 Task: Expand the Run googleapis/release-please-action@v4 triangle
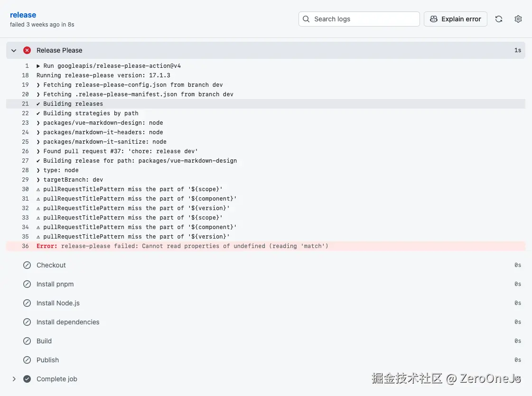coord(38,66)
